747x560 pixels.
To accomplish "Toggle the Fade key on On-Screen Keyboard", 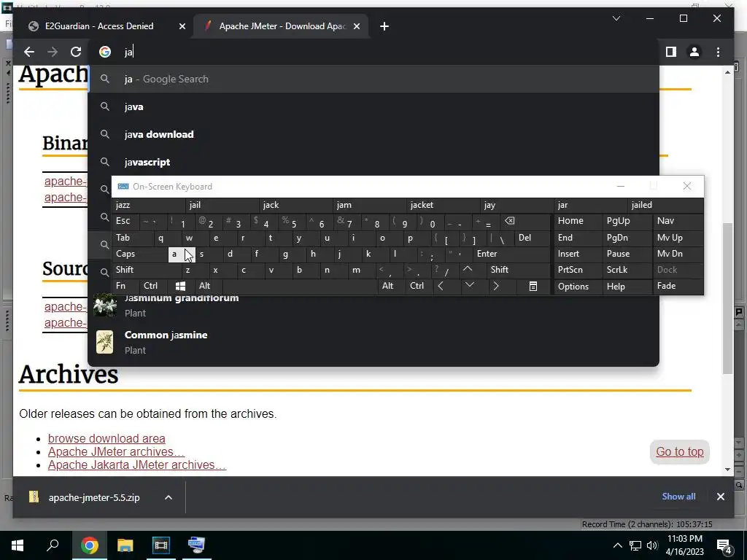I will [x=678, y=286].
